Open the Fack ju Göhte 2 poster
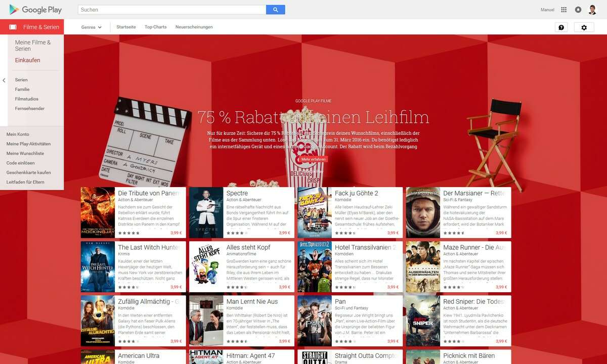The width and height of the screenshot is (607, 364). (315, 212)
